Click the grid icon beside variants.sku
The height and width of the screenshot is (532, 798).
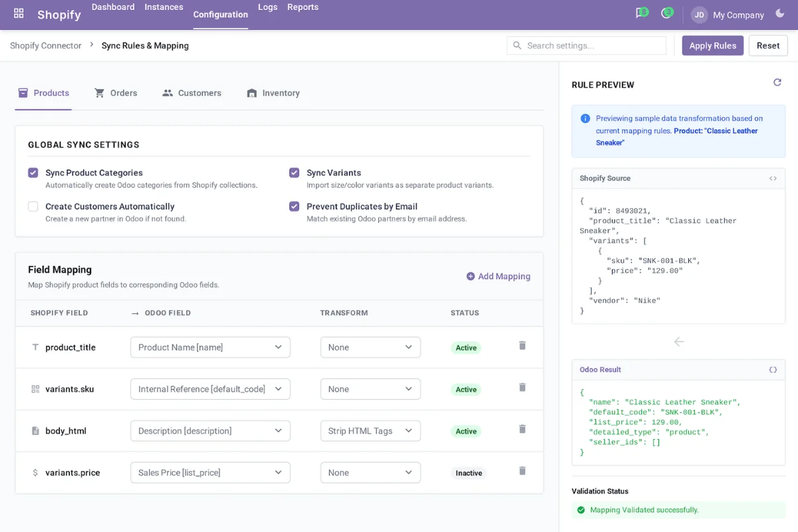pos(35,389)
